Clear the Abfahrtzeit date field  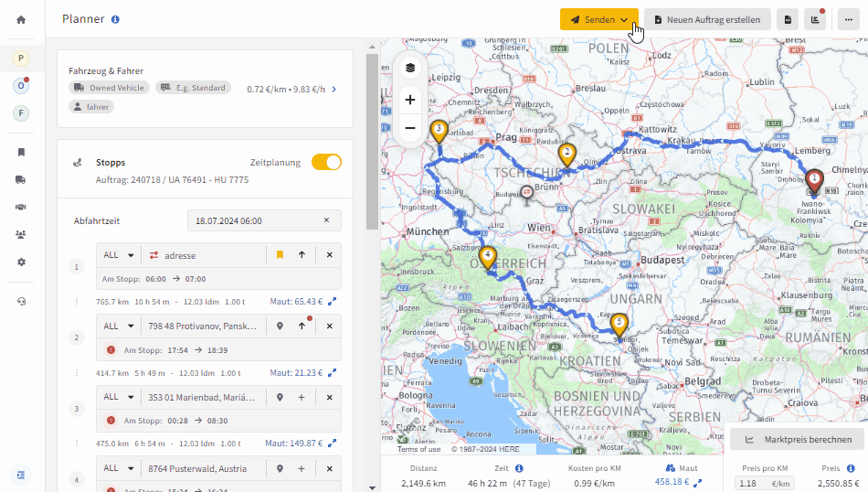[x=326, y=220]
